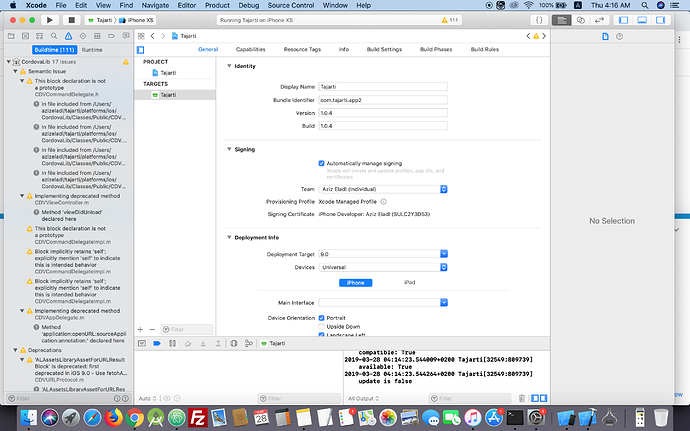The width and height of the screenshot is (690, 431).
Task: Open the Project navigator folder icon
Action: [11, 36]
